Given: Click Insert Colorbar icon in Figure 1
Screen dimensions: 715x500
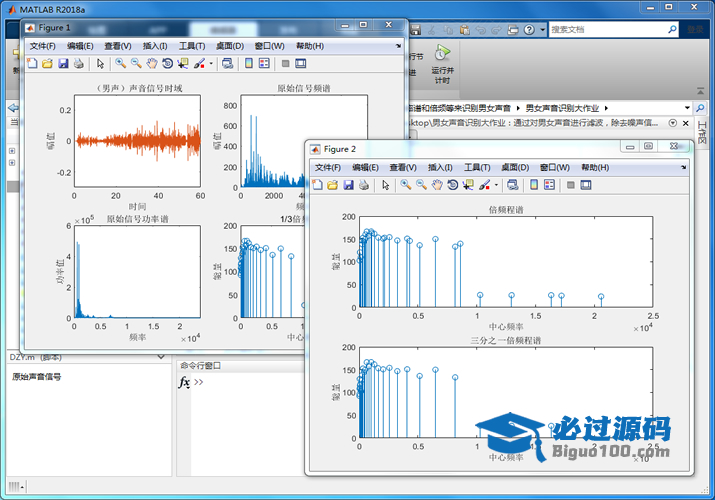Looking at the screenshot, I should [x=247, y=64].
